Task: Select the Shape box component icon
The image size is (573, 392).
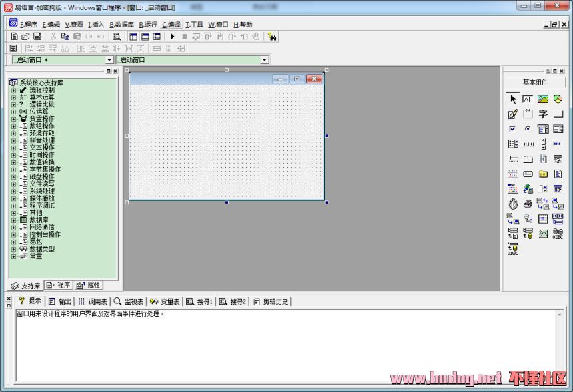Action: [x=558, y=99]
